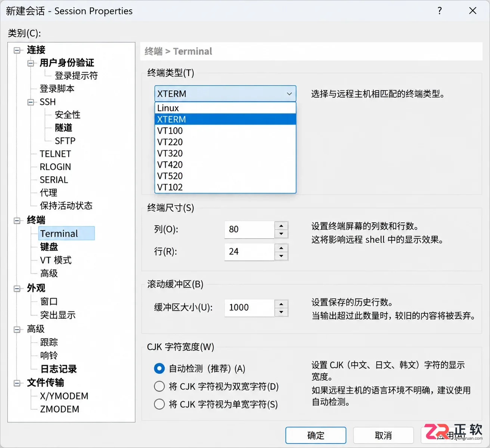
Task: Open the 代理 category
Action: (49, 193)
